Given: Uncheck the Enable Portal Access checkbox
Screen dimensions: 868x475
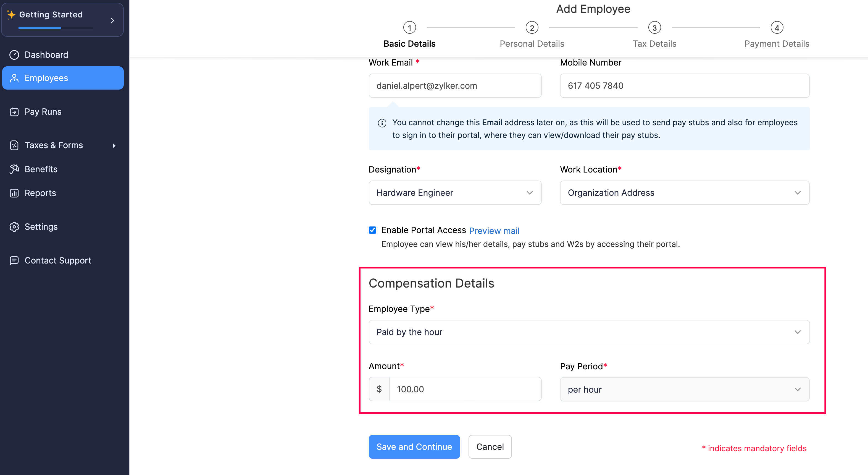Looking at the screenshot, I should (x=372, y=230).
